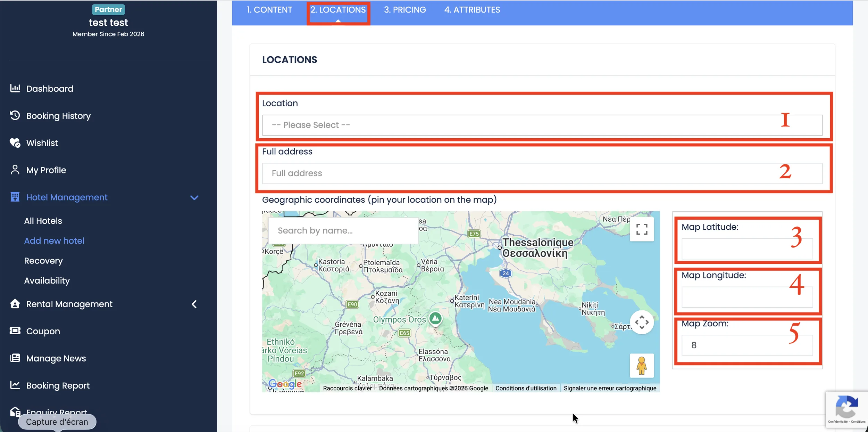This screenshot has height=432, width=868.
Task: Click the Booking History clock icon
Action: pos(15,115)
